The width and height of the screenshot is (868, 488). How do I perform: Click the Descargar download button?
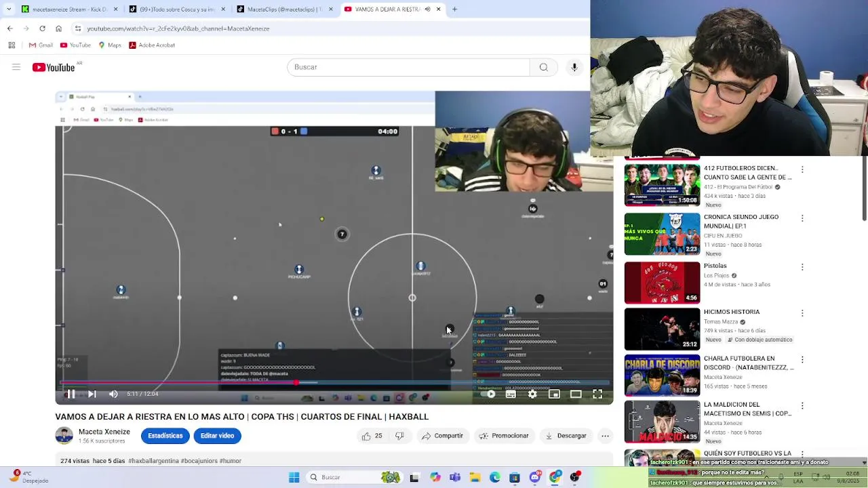[x=566, y=436]
